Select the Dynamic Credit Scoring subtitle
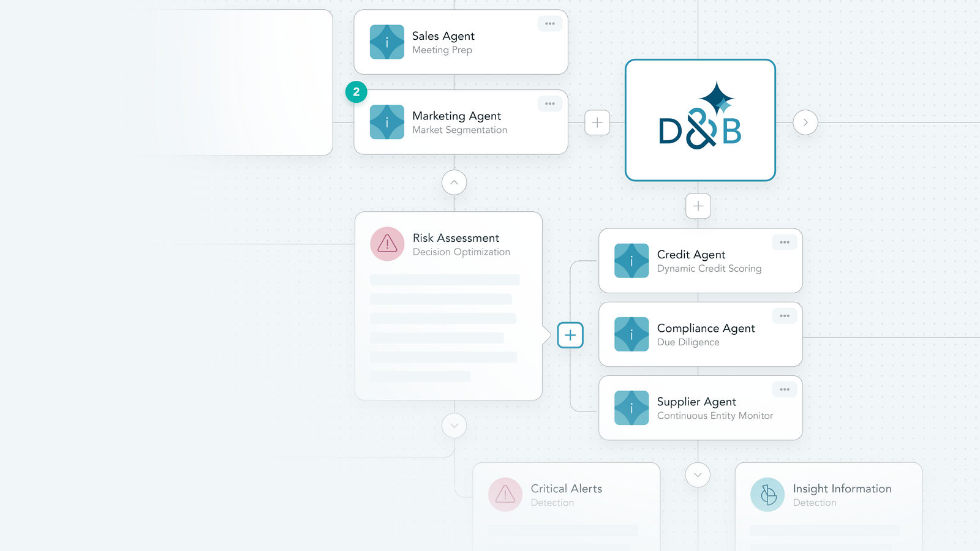 [709, 269]
